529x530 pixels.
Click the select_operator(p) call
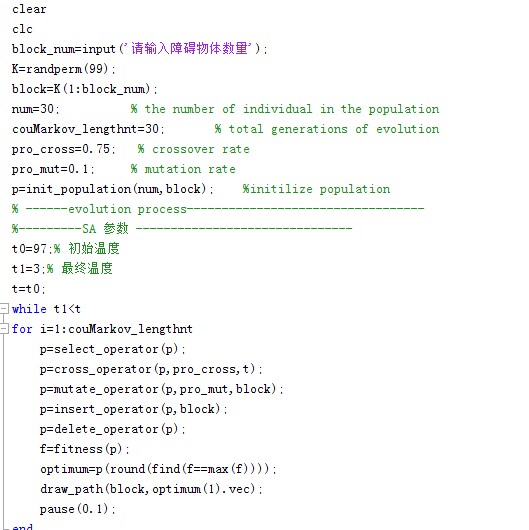click(x=113, y=349)
